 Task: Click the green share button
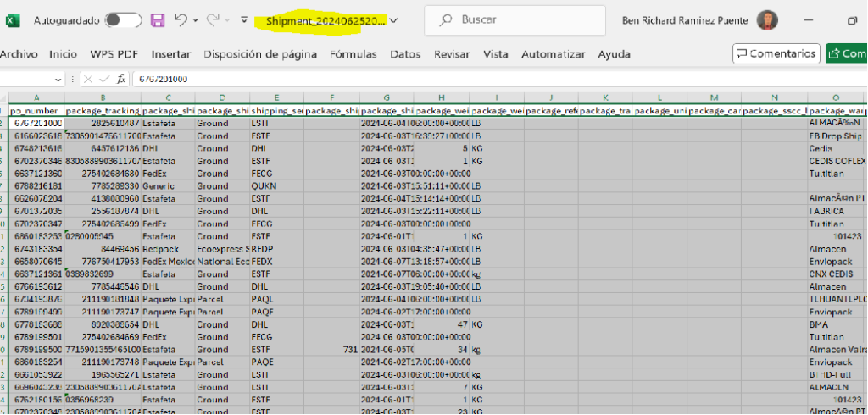(x=847, y=53)
